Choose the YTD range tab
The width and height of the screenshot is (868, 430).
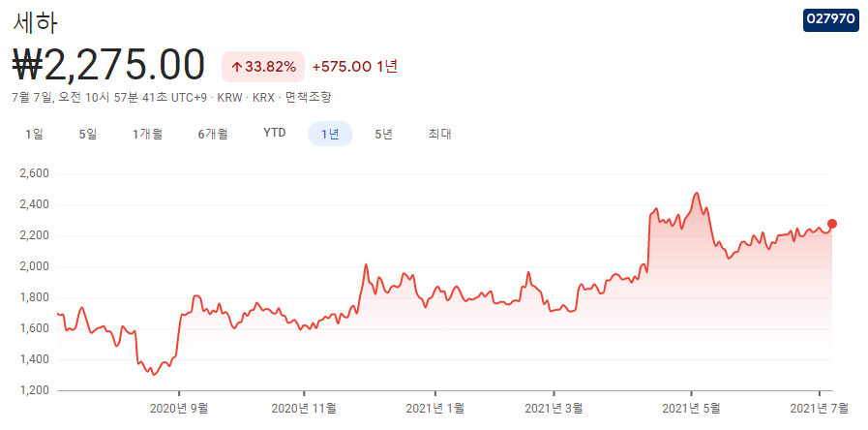(275, 133)
